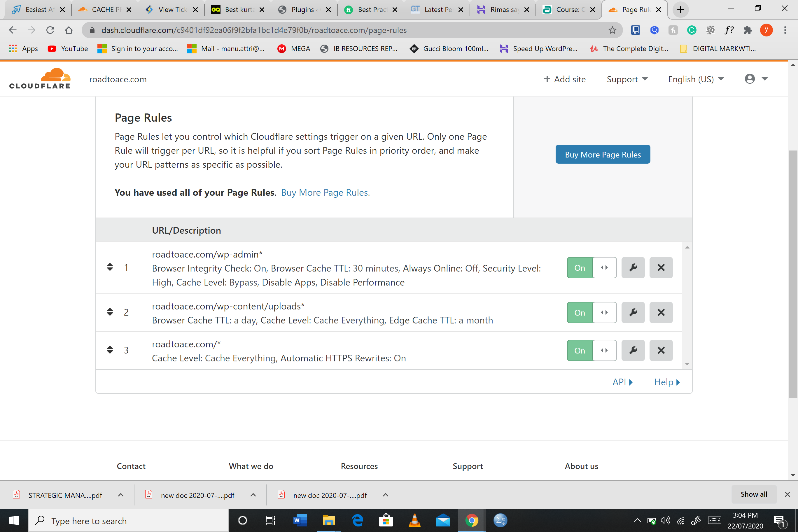Viewport: 798px width, 532px height.
Task: Expand the user account dropdown
Action: pyautogui.click(x=756, y=79)
